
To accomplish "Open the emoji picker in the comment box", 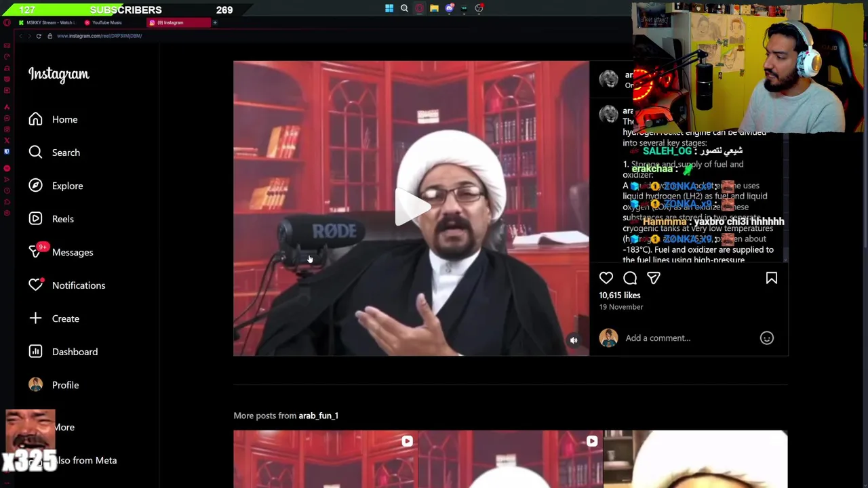I will (767, 338).
